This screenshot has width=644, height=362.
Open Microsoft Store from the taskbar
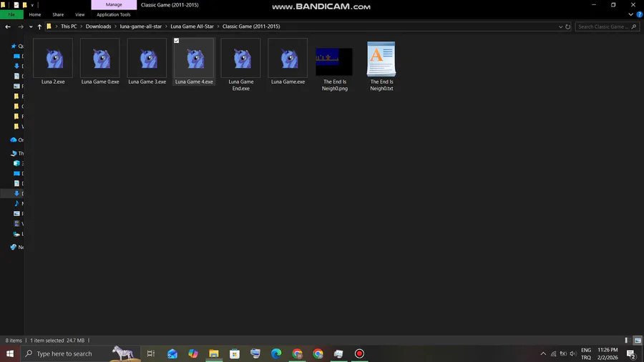235,353
